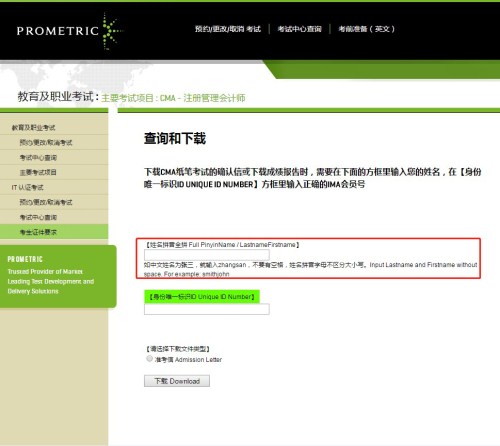Image resolution: width=500 pixels, height=446 pixels.
Task: Click the 【身份唯一标识ID Unique ID Number】 green label
Action: [202, 296]
